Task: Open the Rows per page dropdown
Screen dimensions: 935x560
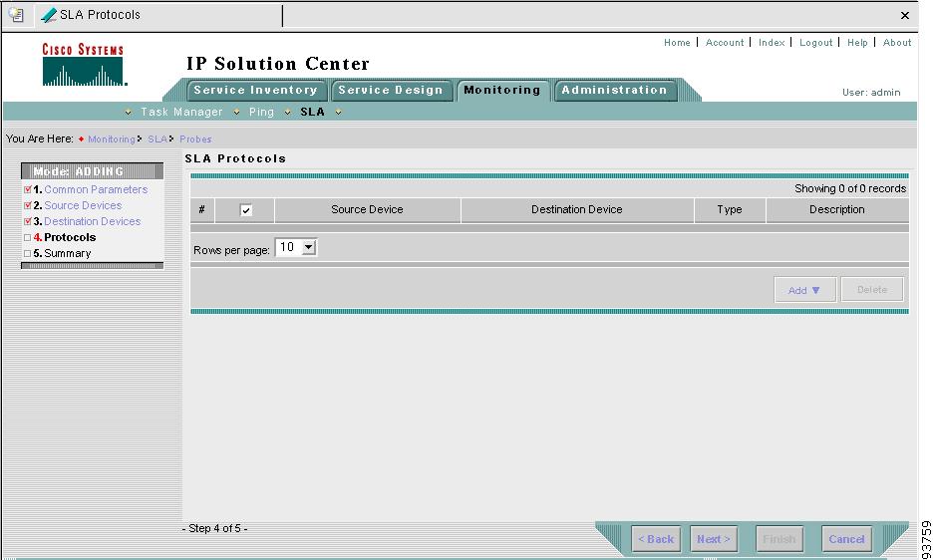Action: (296, 247)
